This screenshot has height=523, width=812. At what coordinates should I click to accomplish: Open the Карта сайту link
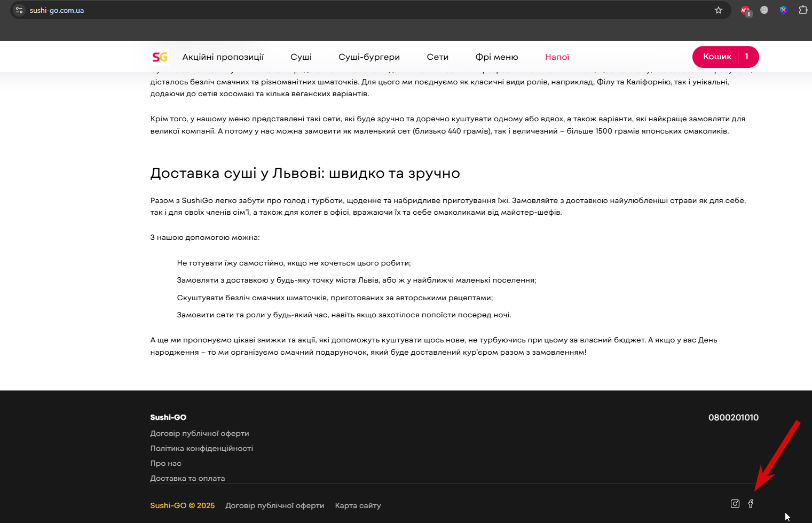(358, 505)
